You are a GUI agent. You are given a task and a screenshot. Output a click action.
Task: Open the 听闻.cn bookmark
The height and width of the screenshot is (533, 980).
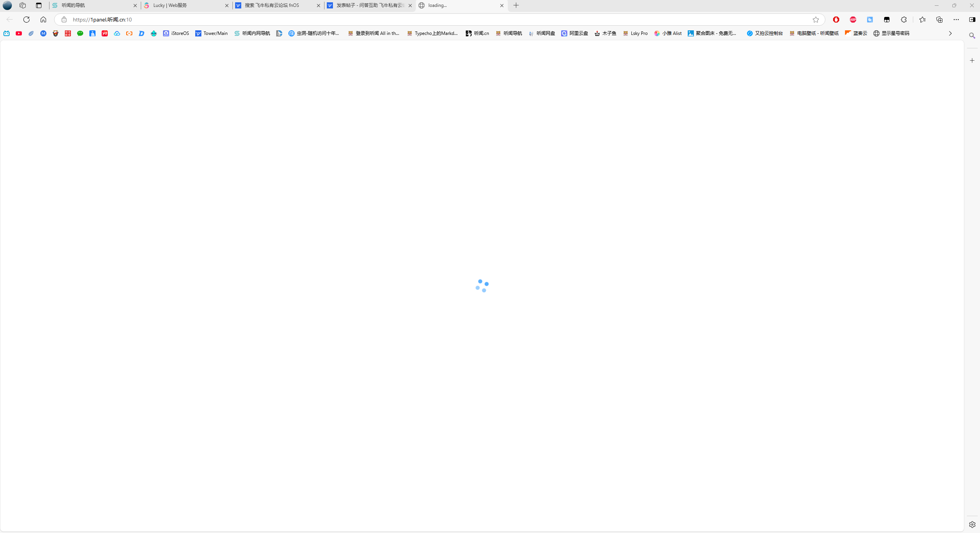click(477, 33)
